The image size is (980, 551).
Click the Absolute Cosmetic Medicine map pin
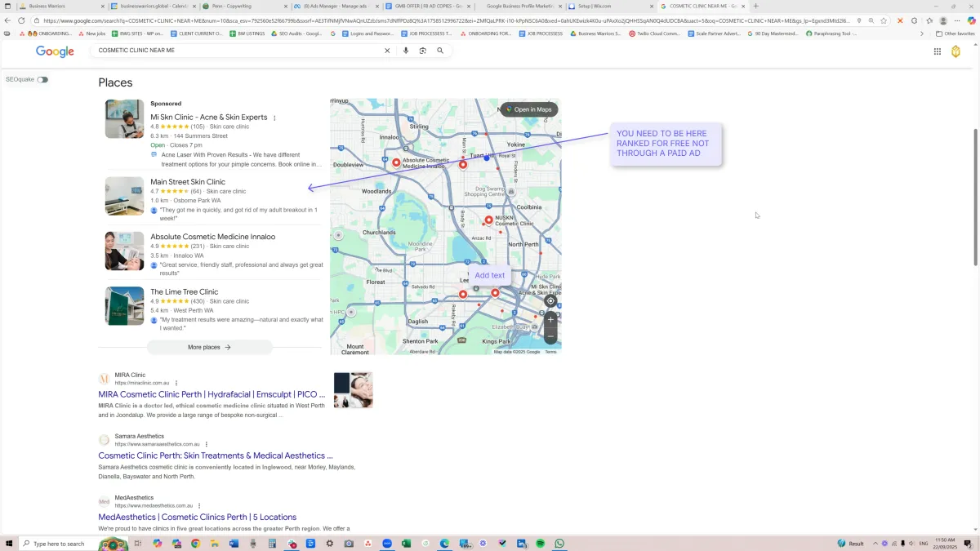click(x=397, y=162)
